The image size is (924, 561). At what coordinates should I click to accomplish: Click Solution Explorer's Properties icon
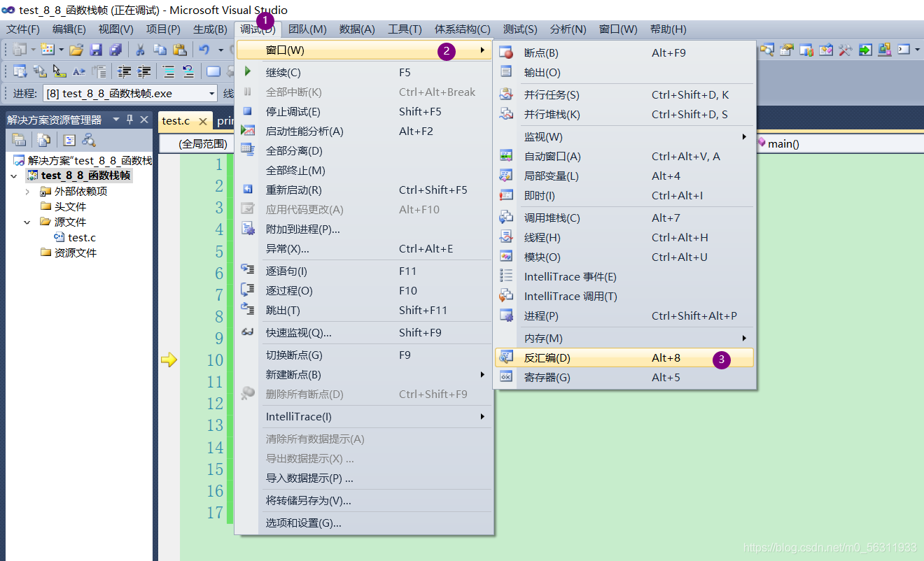click(19, 139)
